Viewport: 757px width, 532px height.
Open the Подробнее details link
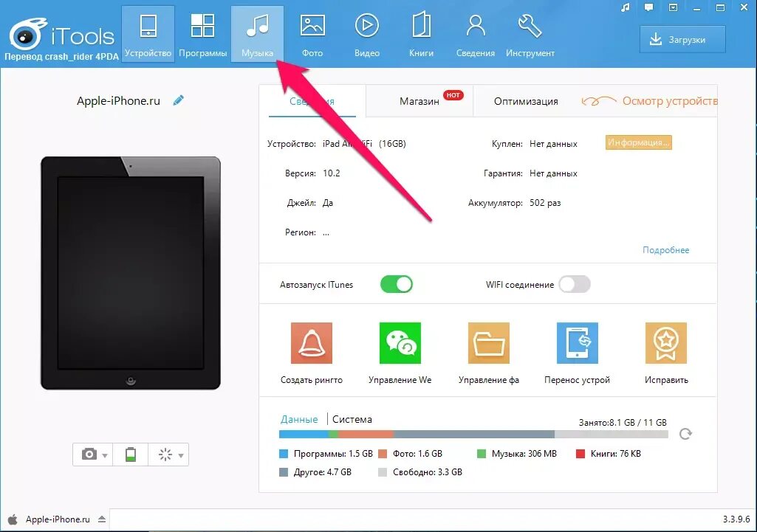[665, 250]
